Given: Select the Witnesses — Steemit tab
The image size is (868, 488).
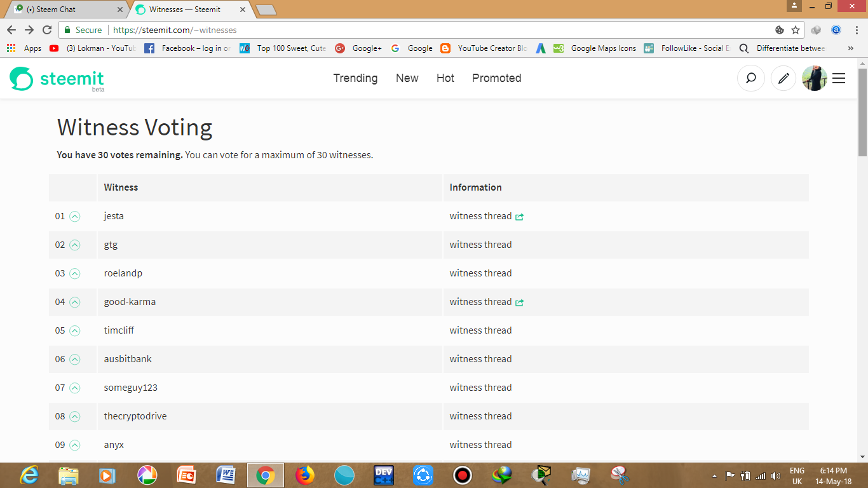Looking at the screenshot, I should [x=191, y=10].
